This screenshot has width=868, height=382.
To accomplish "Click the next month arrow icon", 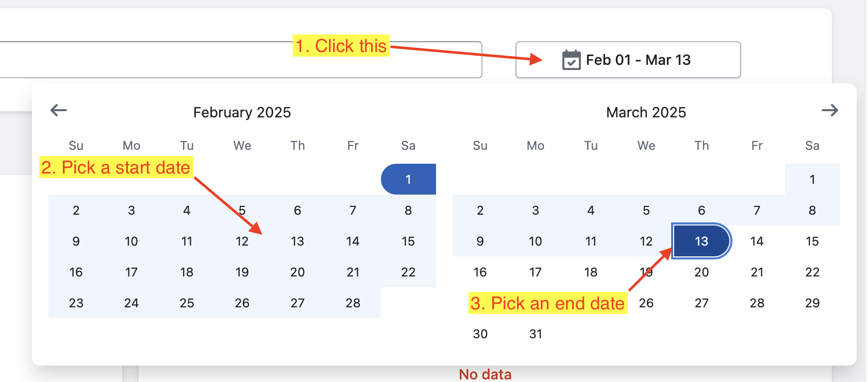I will [x=829, y=110].
